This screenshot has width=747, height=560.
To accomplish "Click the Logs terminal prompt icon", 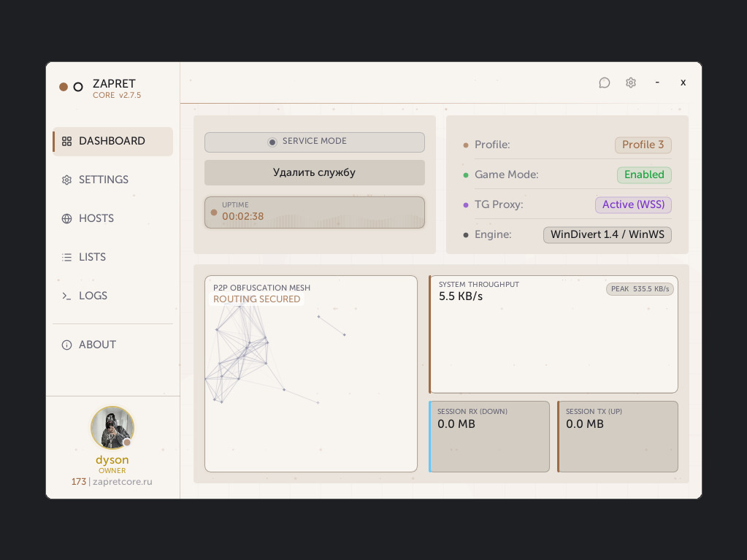I will (66, 296).
